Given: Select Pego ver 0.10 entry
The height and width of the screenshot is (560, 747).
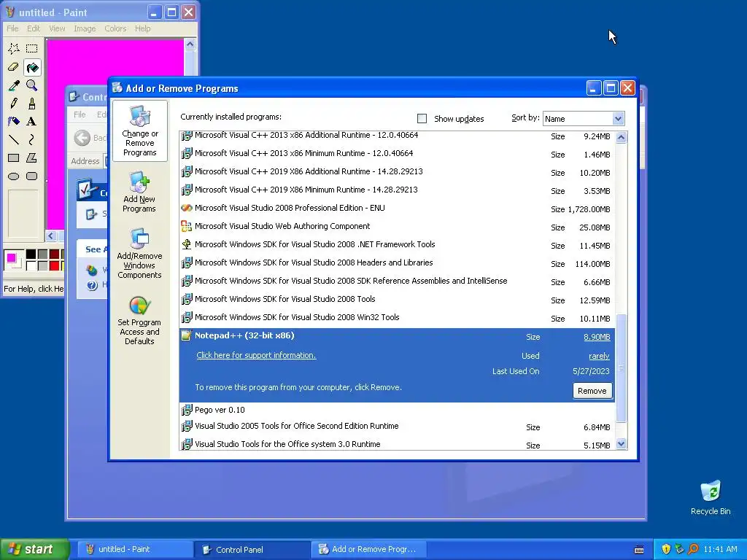Looking at the screenshot, I should (397, 410).
